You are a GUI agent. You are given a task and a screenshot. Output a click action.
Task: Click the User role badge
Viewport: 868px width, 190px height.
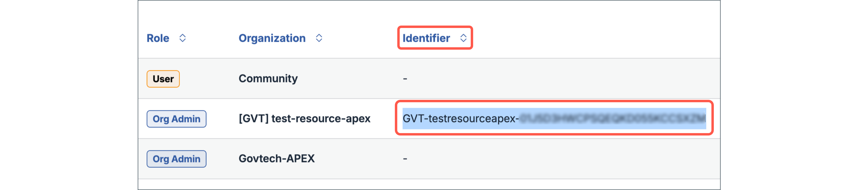[x=163, y=78]
